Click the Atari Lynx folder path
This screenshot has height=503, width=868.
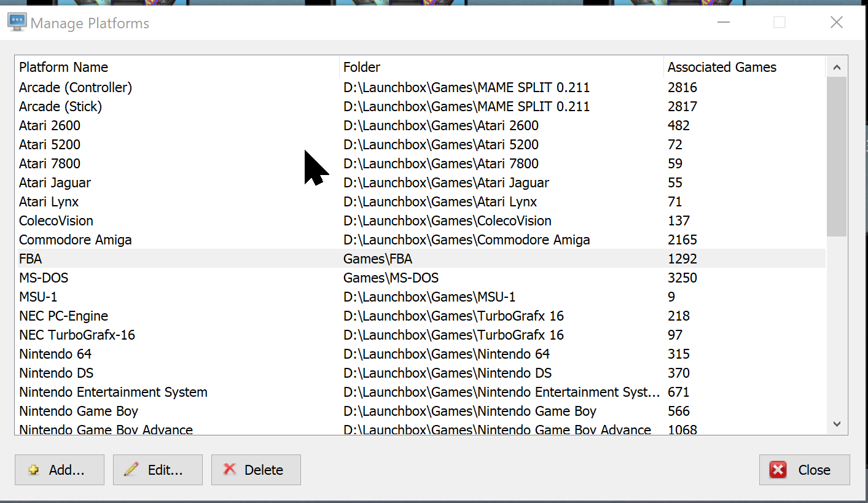[440, 201]
